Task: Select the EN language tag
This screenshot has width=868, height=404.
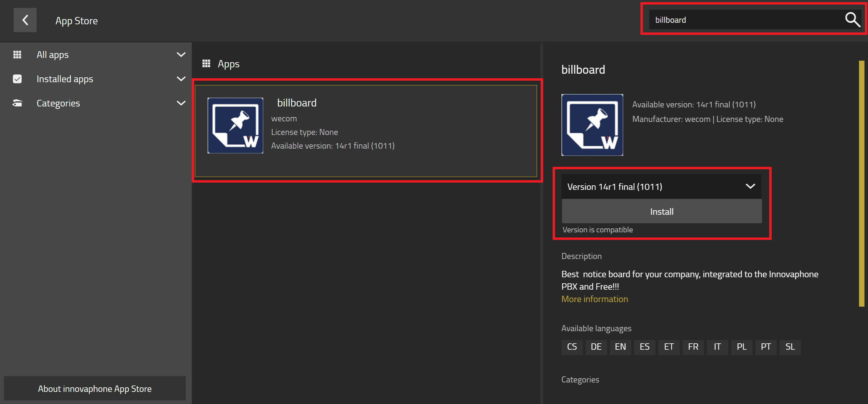Action: [x=620, y=347]
